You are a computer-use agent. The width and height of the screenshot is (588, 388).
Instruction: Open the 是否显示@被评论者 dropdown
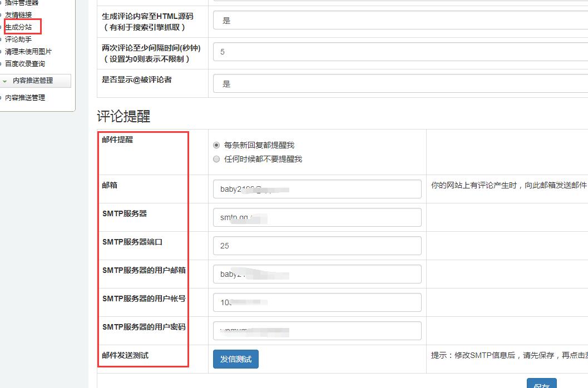coord(401,83)
